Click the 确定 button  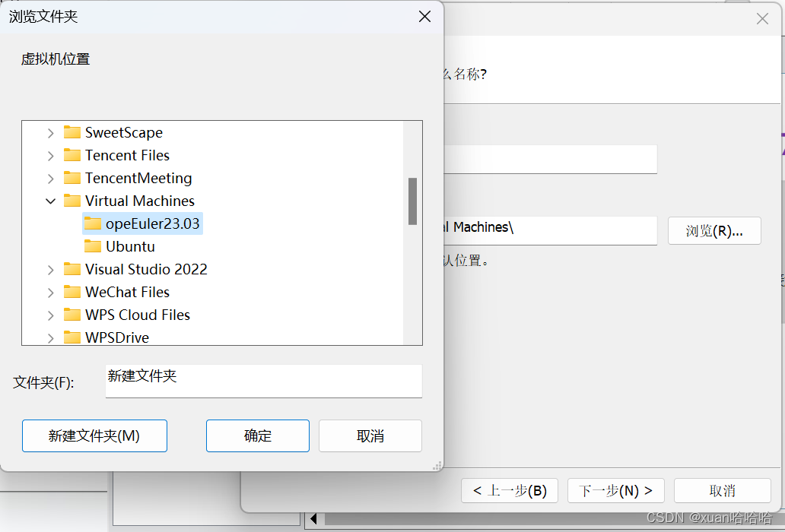click(257, 435)
